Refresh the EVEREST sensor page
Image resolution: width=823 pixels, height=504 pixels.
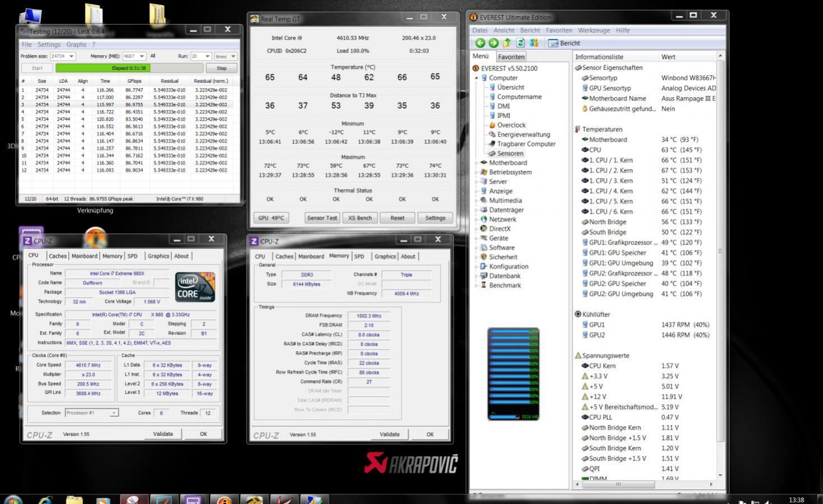coord(521,43)
